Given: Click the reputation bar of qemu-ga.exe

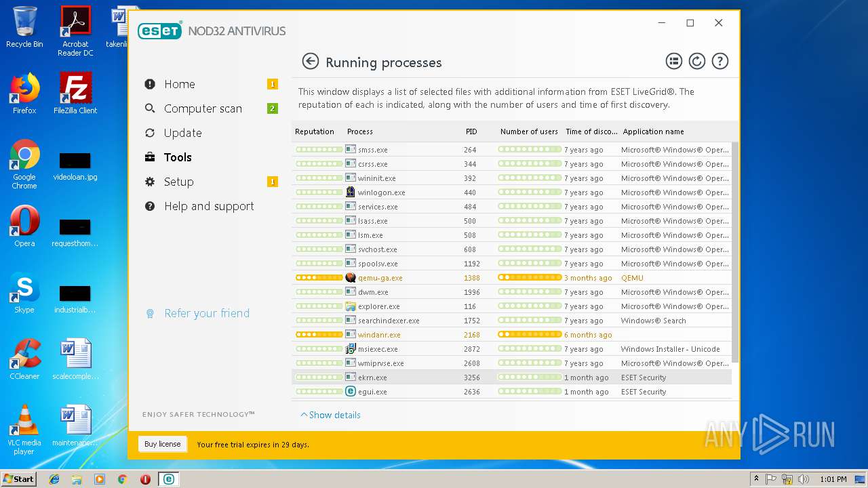Looking at the screenshot, I should [x=319, y=278].
